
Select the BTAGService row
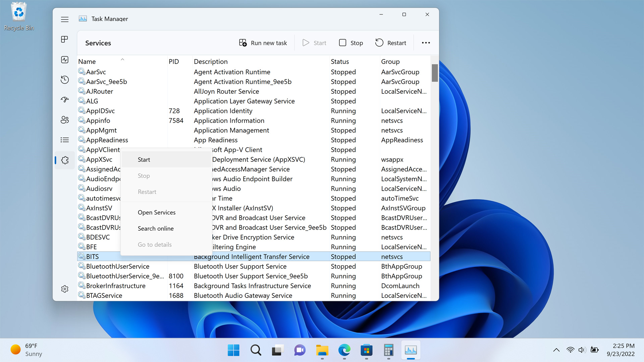[x=104, y=296]
